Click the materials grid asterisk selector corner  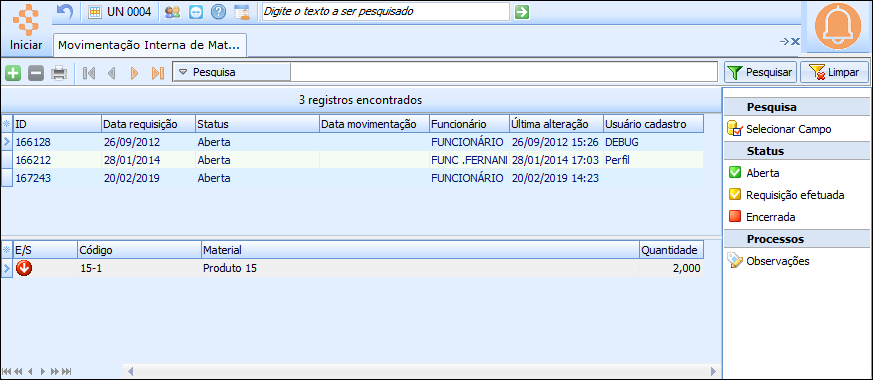coord(7,250)
